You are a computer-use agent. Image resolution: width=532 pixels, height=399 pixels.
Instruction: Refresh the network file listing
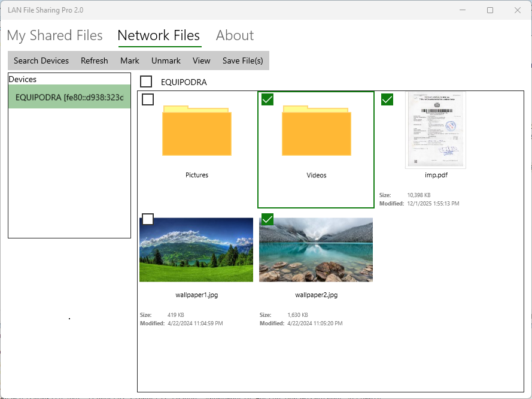pyautogui.click(x=94, y=61)
